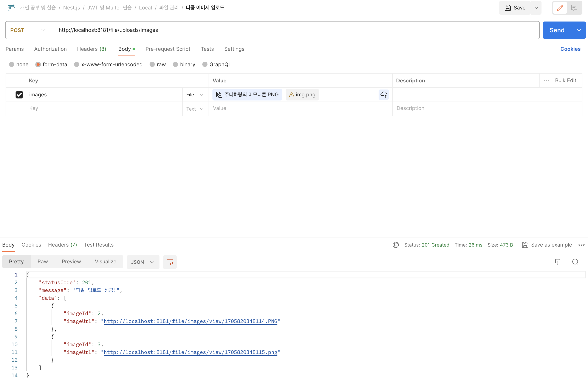The width and height of the screenshot is (588, 389).
Task: Click the network globe icon beside Status
Action: [396, 245]
